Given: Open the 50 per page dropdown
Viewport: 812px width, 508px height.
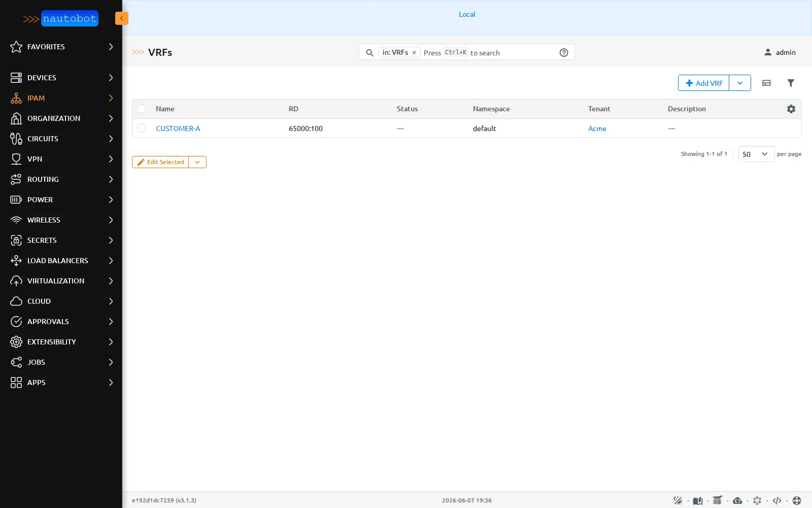Looking at the screenshot, I should 756,154.
